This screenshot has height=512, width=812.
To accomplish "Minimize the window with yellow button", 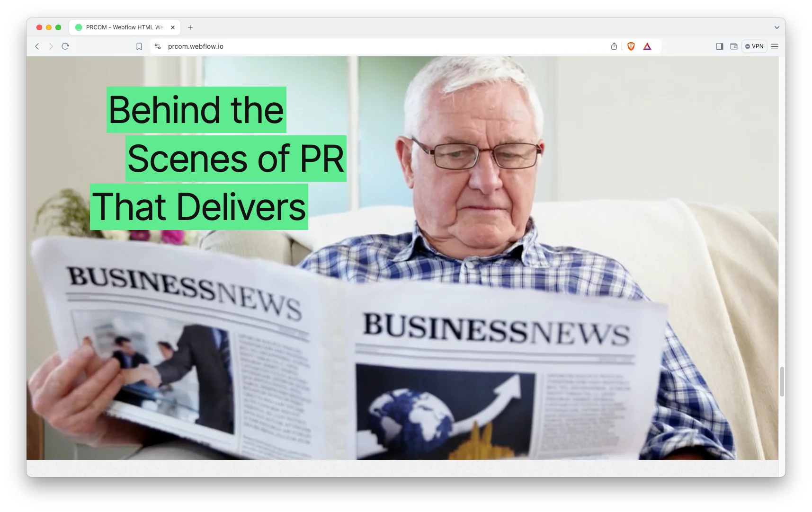I will (49, 27).
